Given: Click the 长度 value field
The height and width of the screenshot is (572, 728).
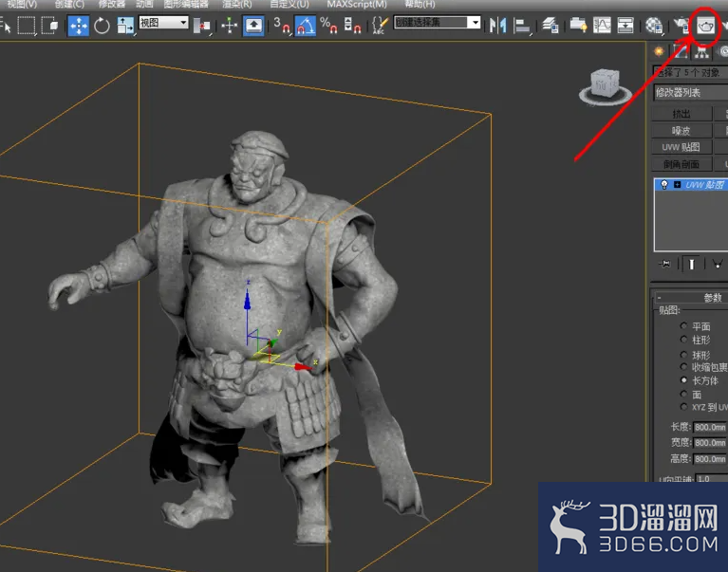Looking at the screenshot, I should (710, 427).
